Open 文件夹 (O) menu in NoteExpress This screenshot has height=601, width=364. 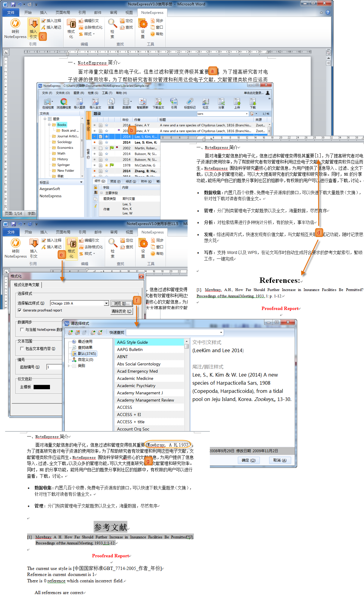pos(63,93)
